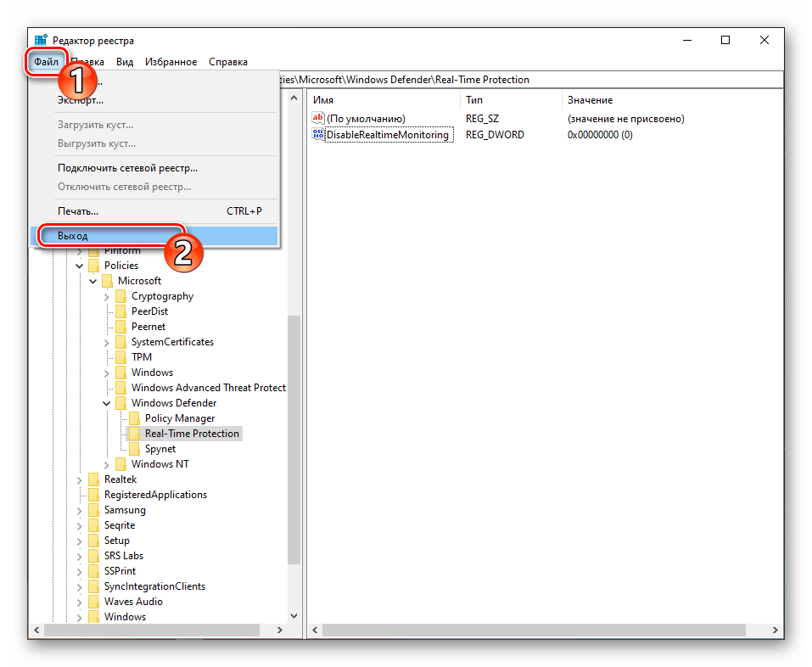Select Экспорт... menu entry
The width and height of the screenshot is (812, 667).
coord(154,100)
